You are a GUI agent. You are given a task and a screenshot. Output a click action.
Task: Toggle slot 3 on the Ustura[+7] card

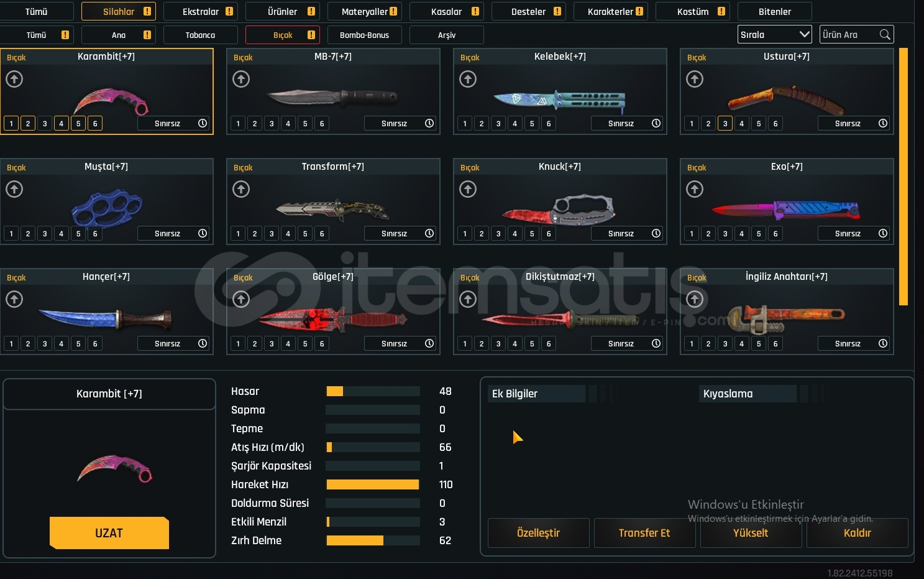[725, 124]
